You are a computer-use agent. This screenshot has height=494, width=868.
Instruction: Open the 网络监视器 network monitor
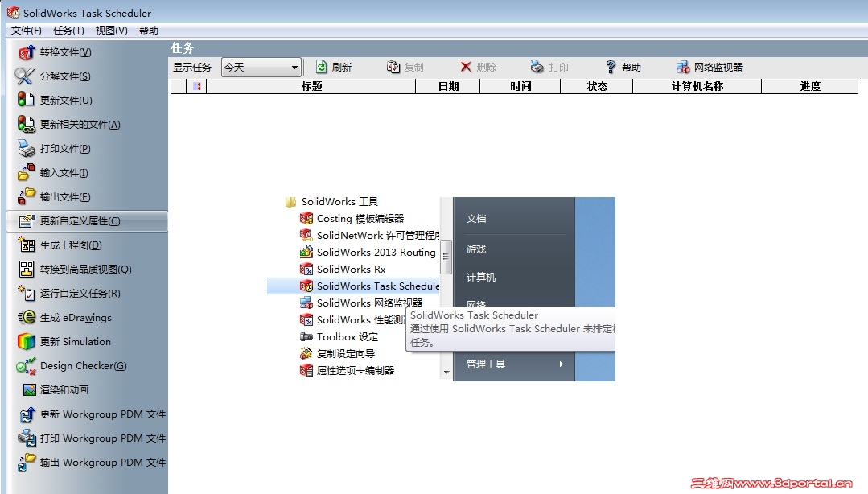[710, 67]
